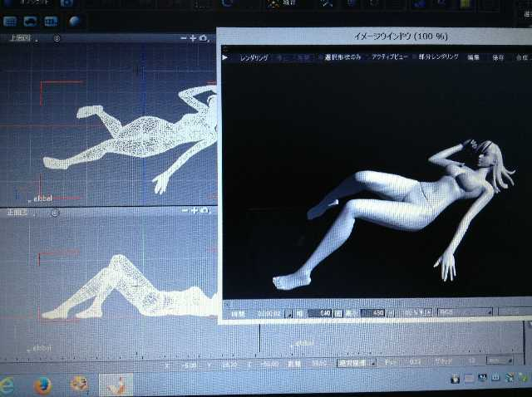The height and width of the screenshot is (397, 532).
Task: Click the top view camera icon
Action: pyautogui.click(x=203, y=38)
